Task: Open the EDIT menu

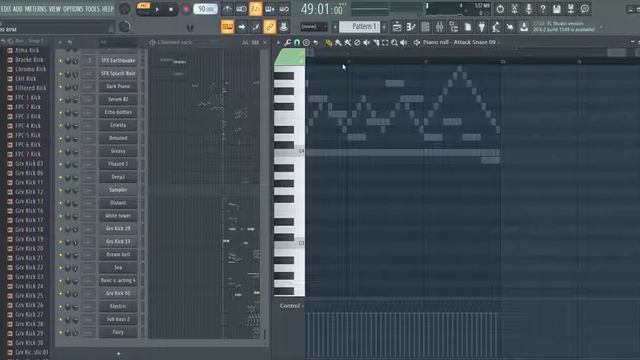Action: 6,9
